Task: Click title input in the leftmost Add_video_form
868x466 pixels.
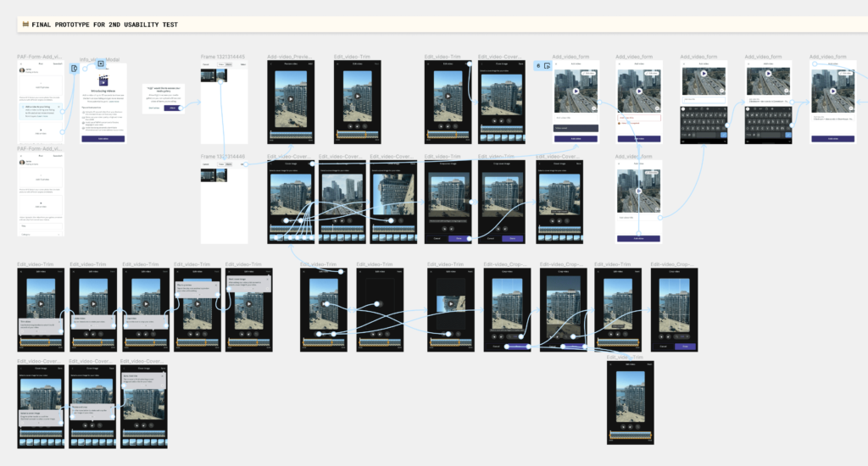Action: [x=575, y=118]
